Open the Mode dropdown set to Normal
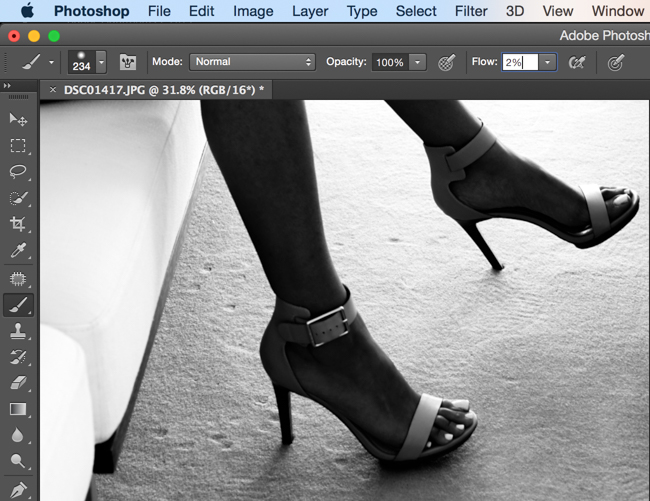 coord(252,62)
